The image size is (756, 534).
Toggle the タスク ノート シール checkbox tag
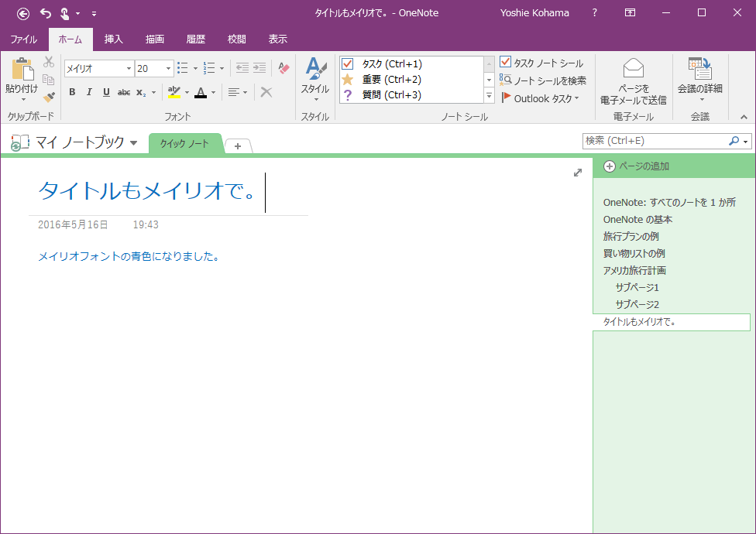coord(506,63)
